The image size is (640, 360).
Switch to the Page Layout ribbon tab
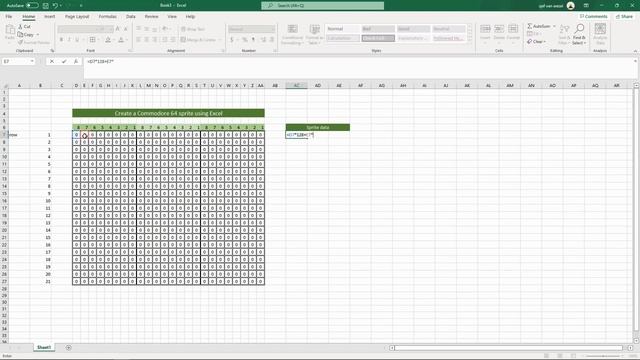pyautogui.click(x=77, y=17)
